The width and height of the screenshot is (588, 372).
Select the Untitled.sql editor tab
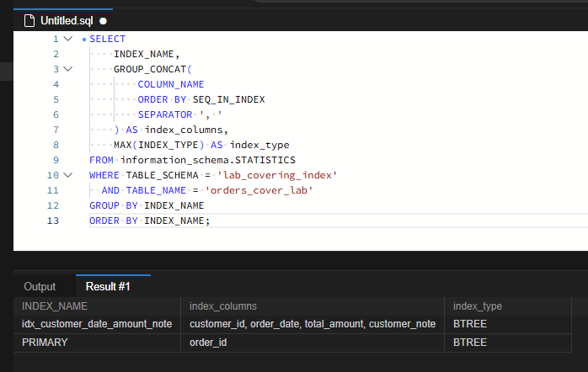click(63, 20)
